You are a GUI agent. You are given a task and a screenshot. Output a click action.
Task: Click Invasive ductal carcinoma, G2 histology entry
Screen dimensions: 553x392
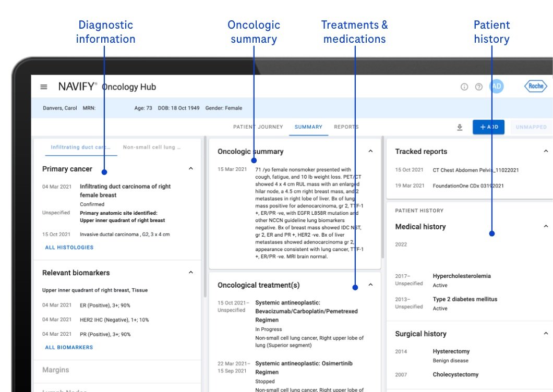pos(125,235)
